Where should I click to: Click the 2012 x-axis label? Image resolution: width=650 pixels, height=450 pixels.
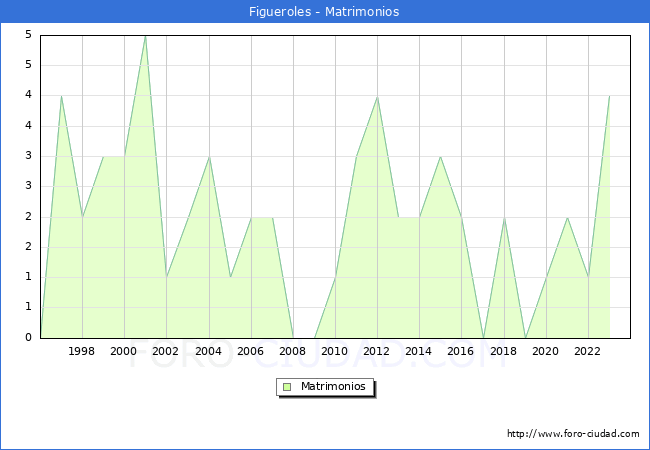point(376,351)
